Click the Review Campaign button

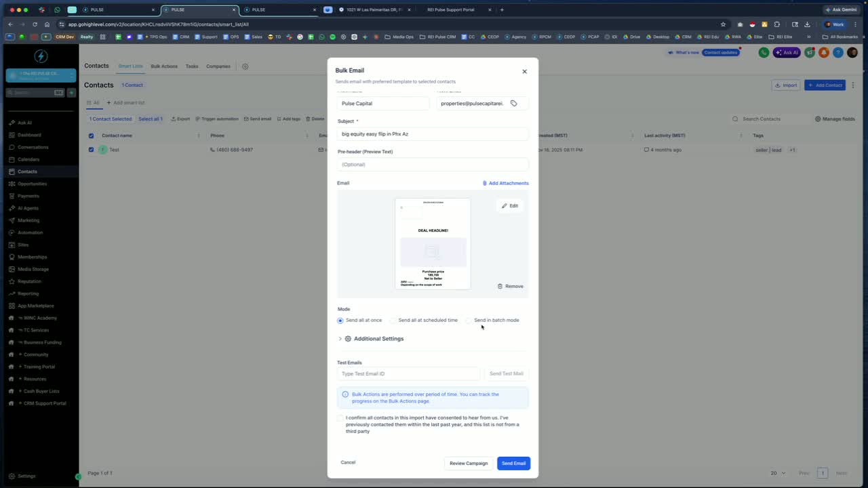469,464
